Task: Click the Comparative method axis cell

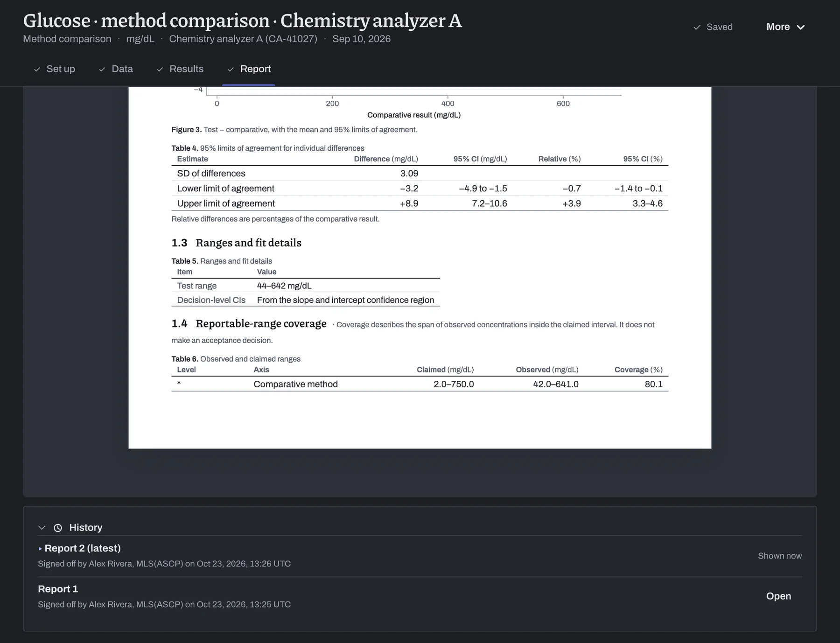Action: click(295, 384)
